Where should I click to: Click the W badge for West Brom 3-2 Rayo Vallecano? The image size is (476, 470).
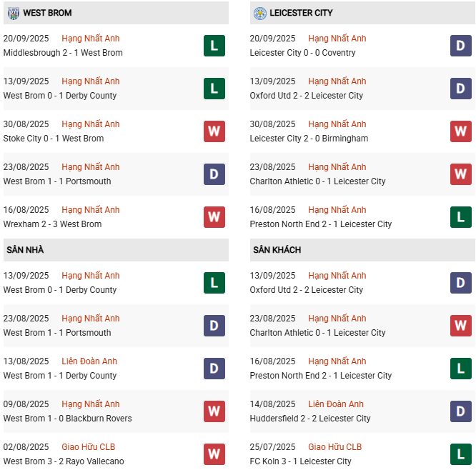[214, 454]
